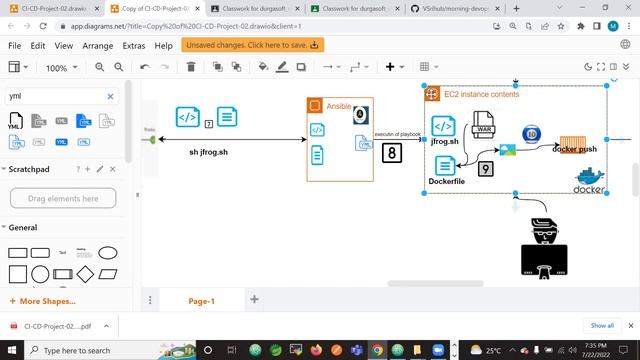Open the Waypoints style dropdown

point(359,67)
